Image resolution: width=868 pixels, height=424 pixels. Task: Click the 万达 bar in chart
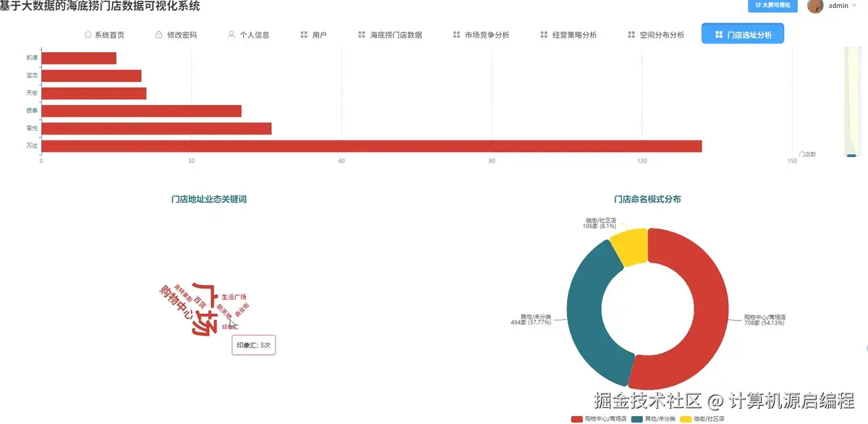(371, 146)
